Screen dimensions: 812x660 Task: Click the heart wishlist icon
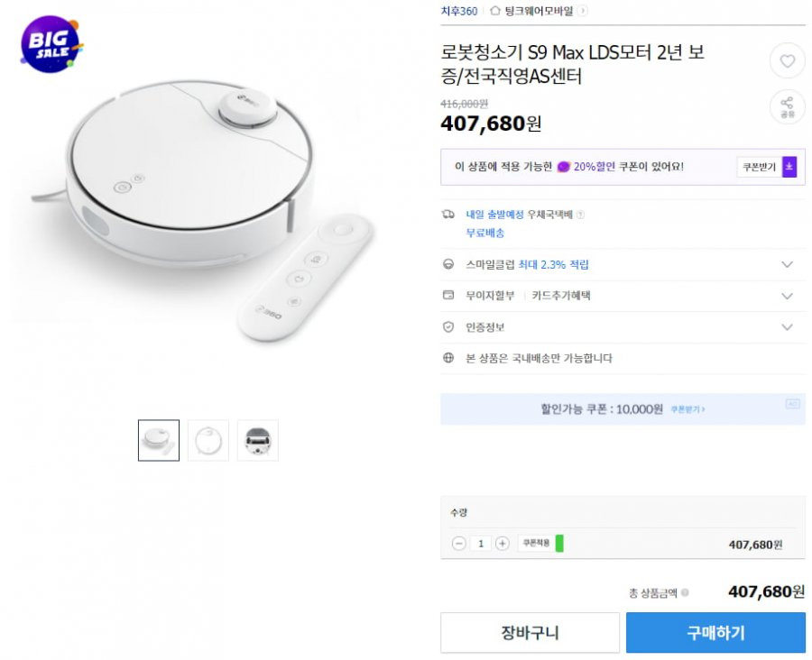[x=787, y=61]
